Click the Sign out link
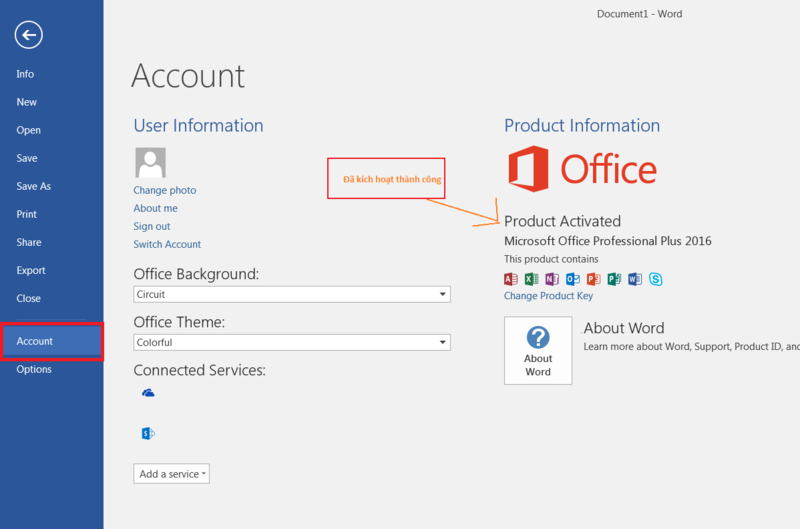Viewport: 800px width, 529px height. [152, 226]
